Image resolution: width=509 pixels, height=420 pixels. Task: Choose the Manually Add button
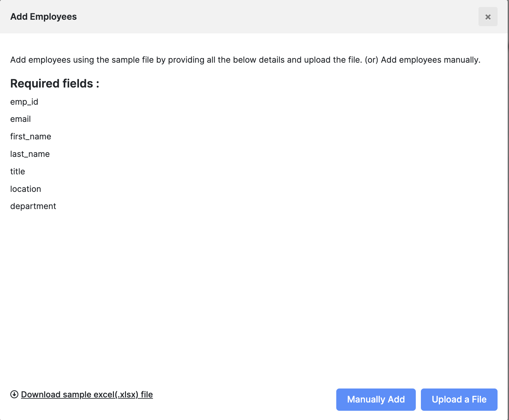376,399
